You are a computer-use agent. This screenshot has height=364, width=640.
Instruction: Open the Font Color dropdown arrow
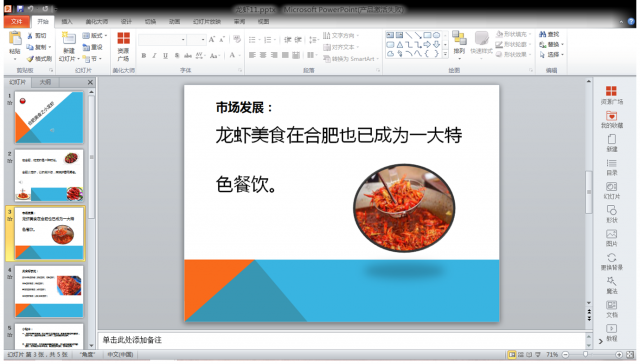coord(240,55)
